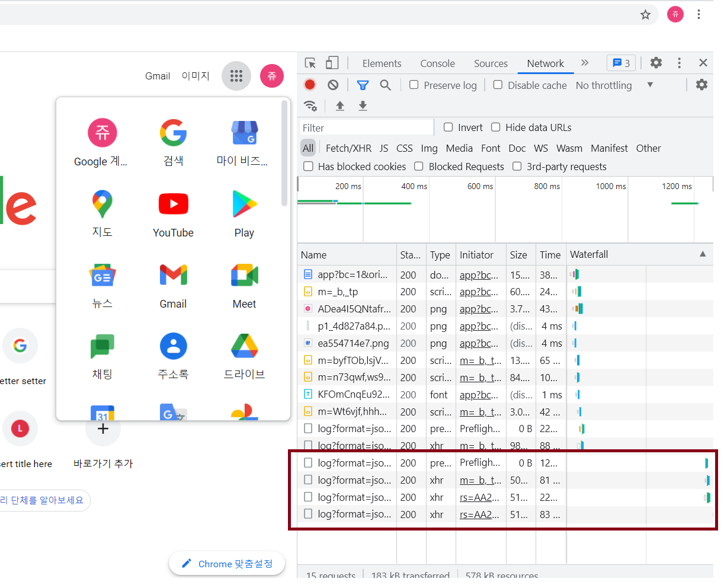Stop recording the network log

pos(310,85)
